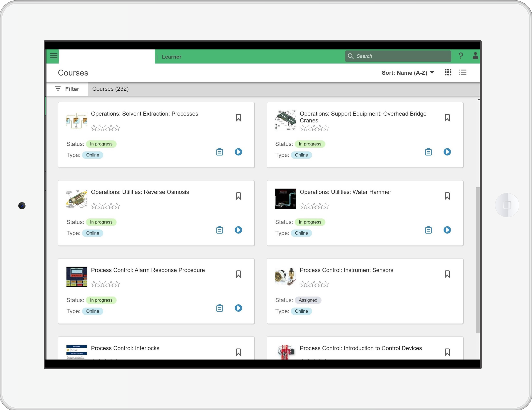Open the Process Control: Alarm Response Procedure course title
Screen dimensions: 532x410
coord(148,270)
